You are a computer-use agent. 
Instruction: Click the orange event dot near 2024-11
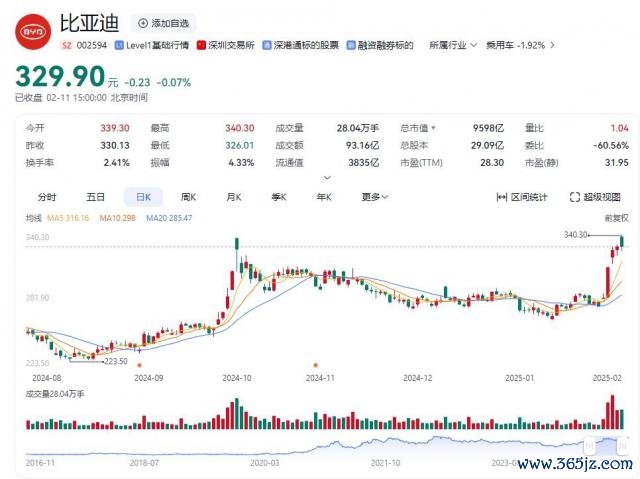click(315, 365)
